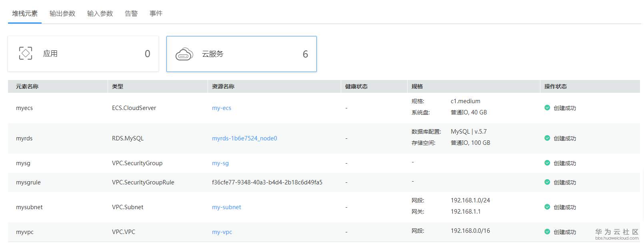
Task: Click the VPC.SecurityGroupRule type cell
Action: point(143,182)
